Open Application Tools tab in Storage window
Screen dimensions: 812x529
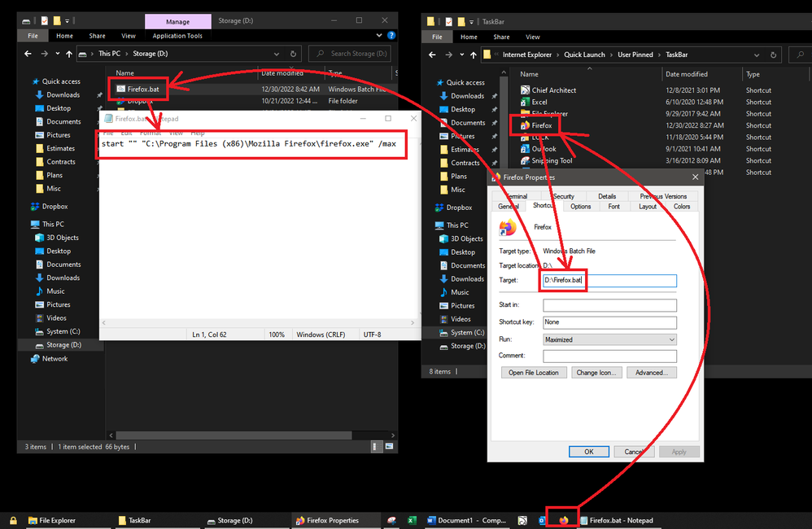tap(177, 36)
